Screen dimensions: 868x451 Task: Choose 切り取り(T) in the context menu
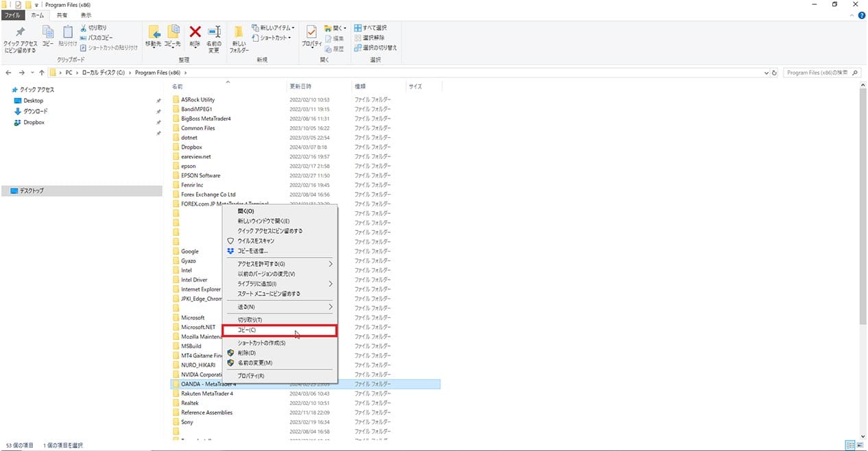280,320
